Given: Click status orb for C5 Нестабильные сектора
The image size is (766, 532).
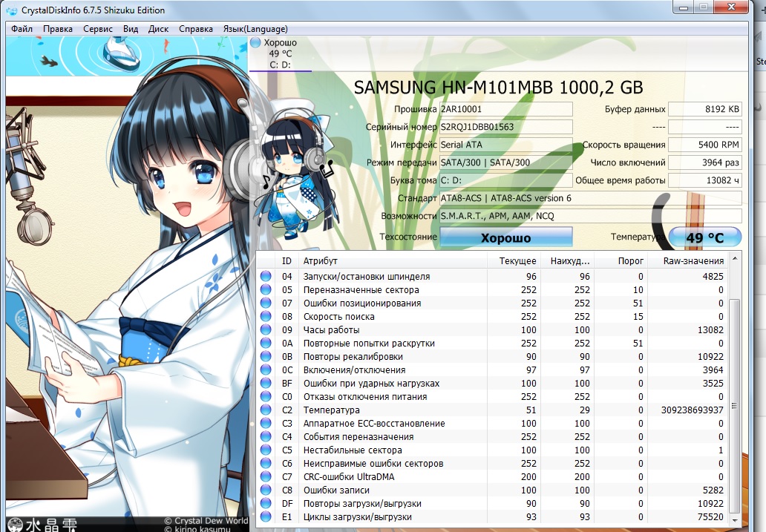Looking at the screenshot, I should (x=266, y=450).
